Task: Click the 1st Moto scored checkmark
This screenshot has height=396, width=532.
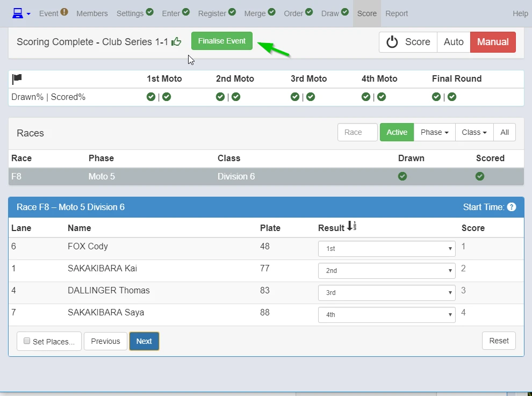Action: (167, 97)
